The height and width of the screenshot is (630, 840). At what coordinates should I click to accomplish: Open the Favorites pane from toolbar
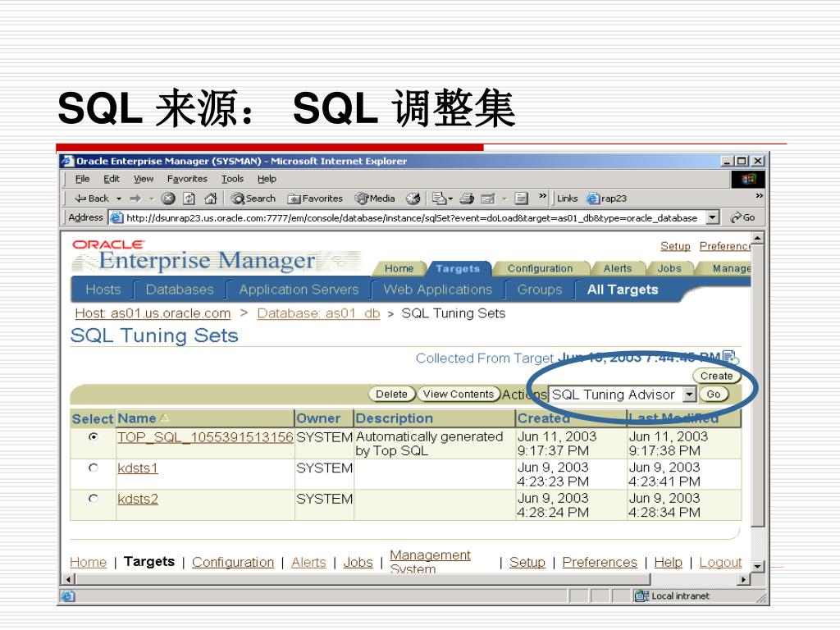[x=315, y=199]
